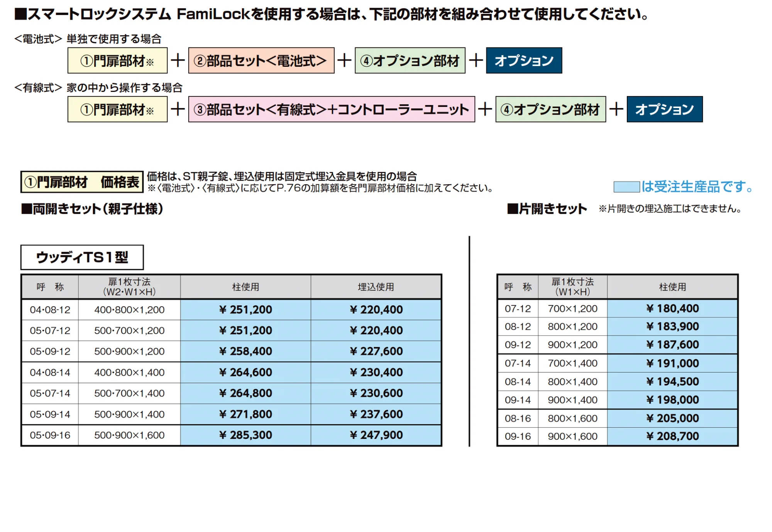Click the 片開きセット heading
The height and width of the screenshot is (532, 772).
tap(547, 209)
